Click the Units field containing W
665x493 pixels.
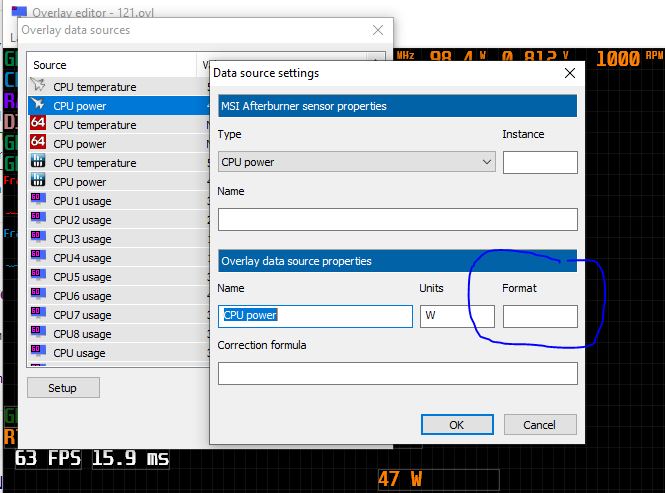click(457, 316)
